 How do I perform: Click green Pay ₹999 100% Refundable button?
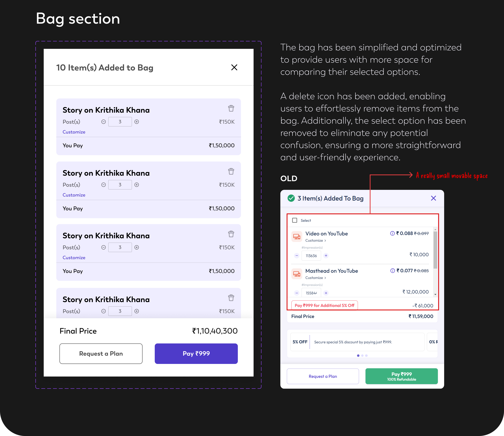[x=401, y=376]
